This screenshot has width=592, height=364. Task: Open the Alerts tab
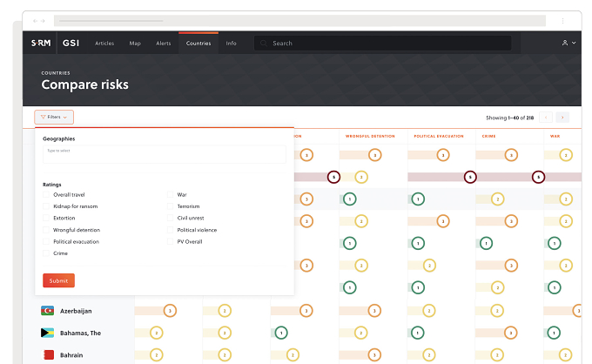pos(164,43)
